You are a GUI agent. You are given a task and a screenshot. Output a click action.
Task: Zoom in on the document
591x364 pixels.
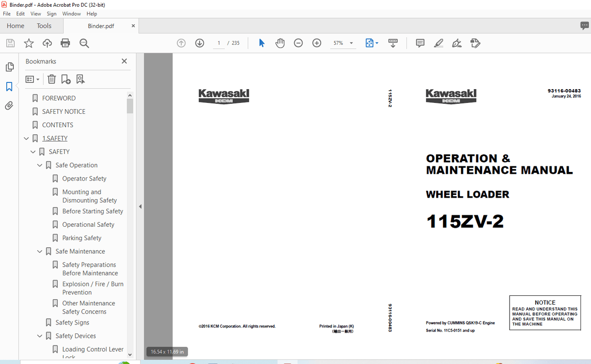click(316, 43)
